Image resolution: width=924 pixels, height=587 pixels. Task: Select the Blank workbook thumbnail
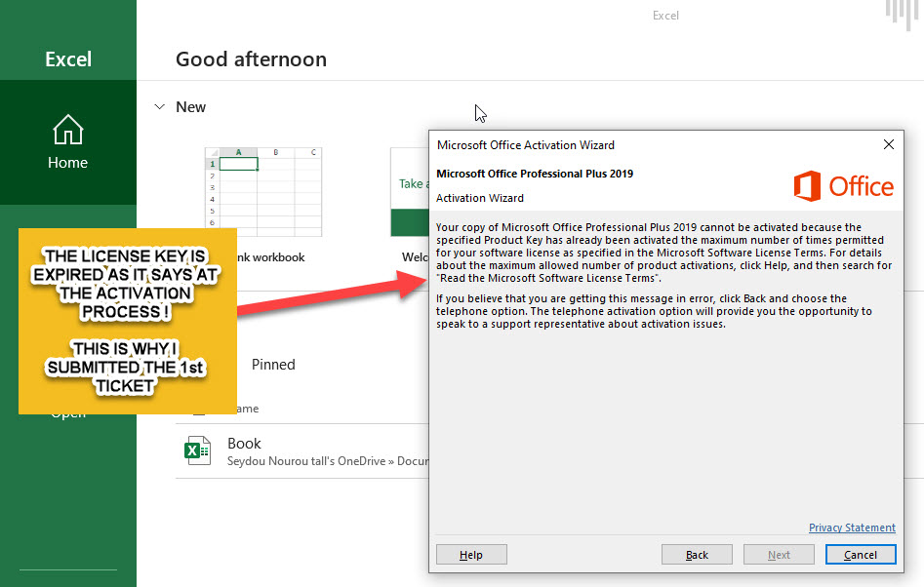click(262, 192)
